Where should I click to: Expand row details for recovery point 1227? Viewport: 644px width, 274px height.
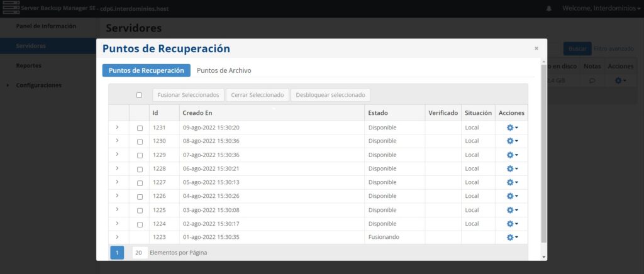click(117, 182)
